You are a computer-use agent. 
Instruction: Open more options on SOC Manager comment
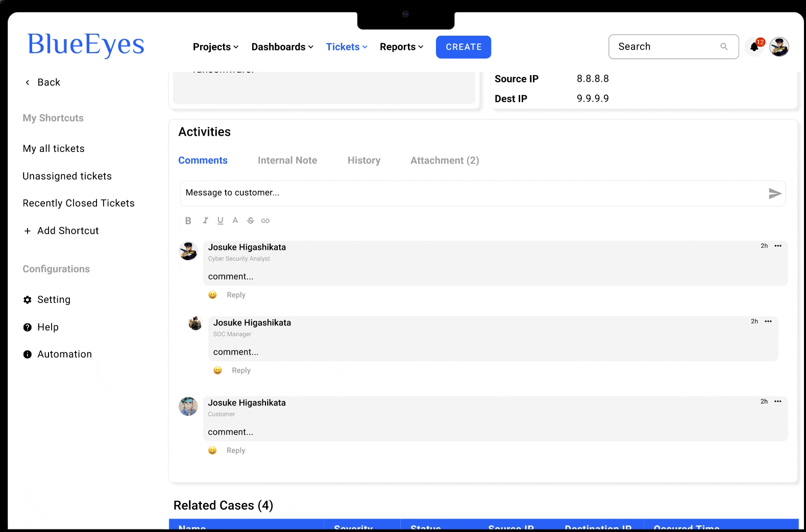point(768,321)
